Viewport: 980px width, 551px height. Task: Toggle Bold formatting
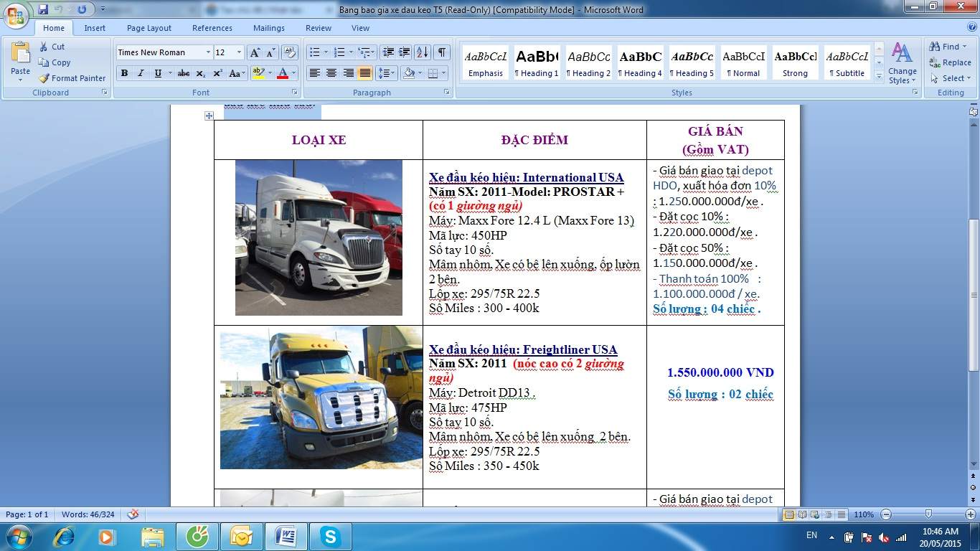(x=124, y=73)
